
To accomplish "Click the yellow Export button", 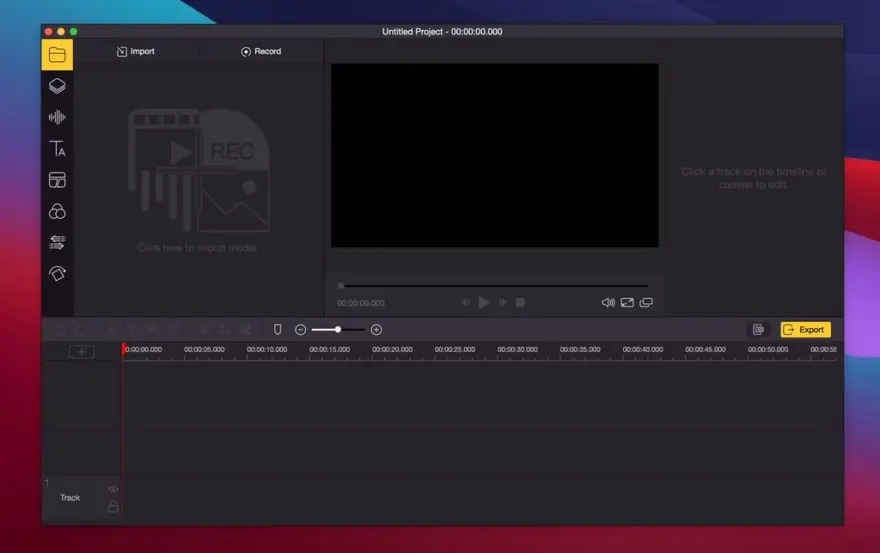I will click(805, 330).
